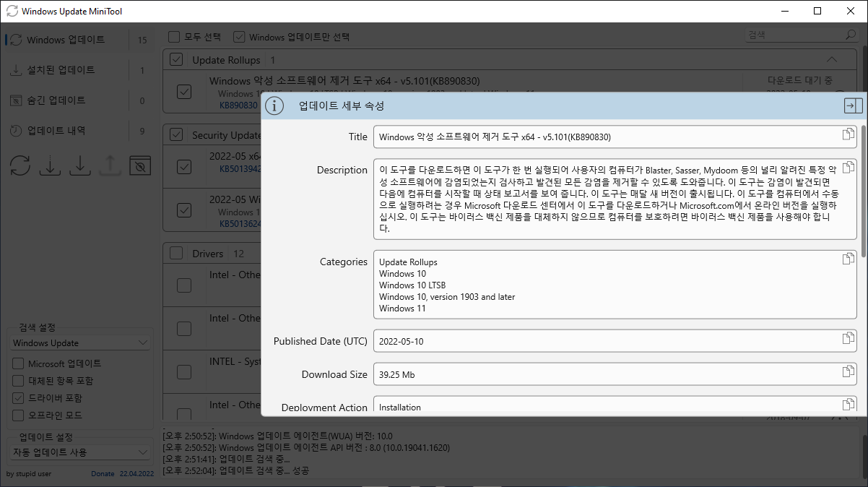This screenshot has height=487, width=868.
Task: Click log line '업데이트 검색 중... 성공'
Action: click(x=236, y=470)
